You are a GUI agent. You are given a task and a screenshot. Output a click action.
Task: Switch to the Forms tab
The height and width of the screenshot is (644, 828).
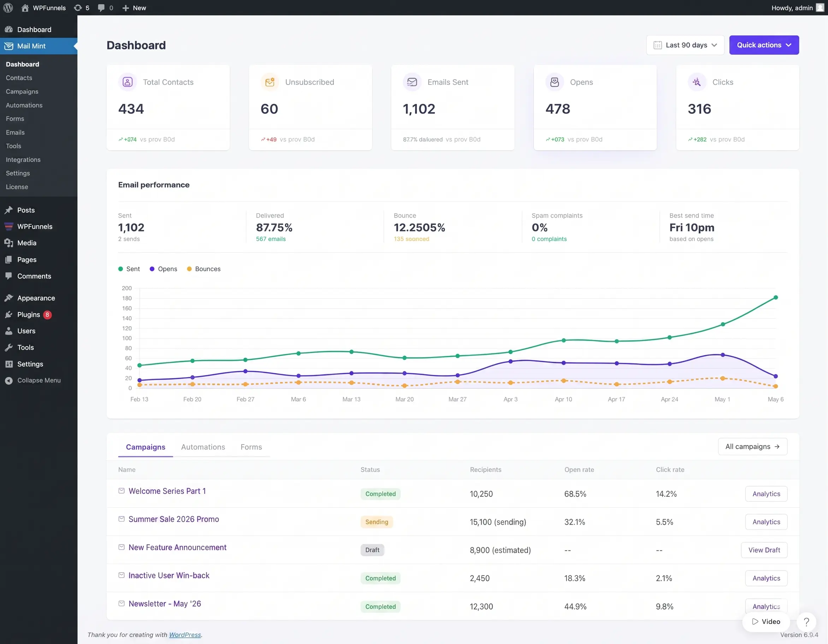coord(251,447)
